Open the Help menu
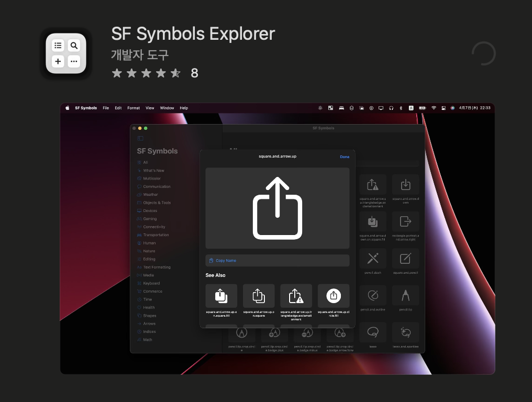 click(184, 108)
